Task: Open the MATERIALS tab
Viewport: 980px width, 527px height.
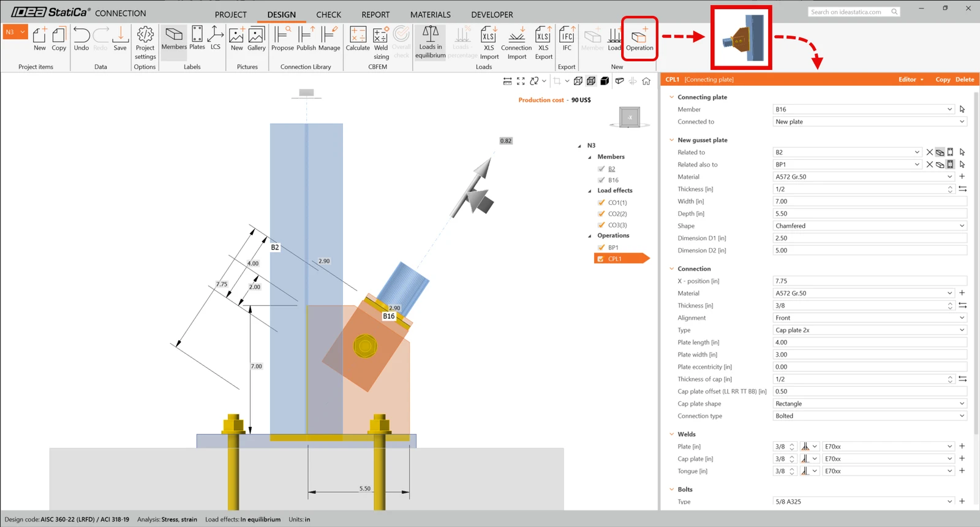Action: click(x=431, y=14)
